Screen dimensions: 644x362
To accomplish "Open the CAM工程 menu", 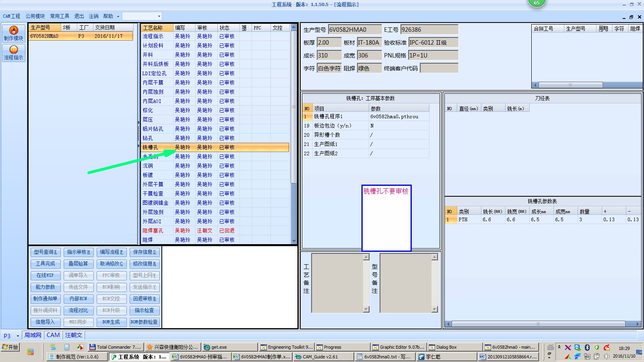I will 11,16.
